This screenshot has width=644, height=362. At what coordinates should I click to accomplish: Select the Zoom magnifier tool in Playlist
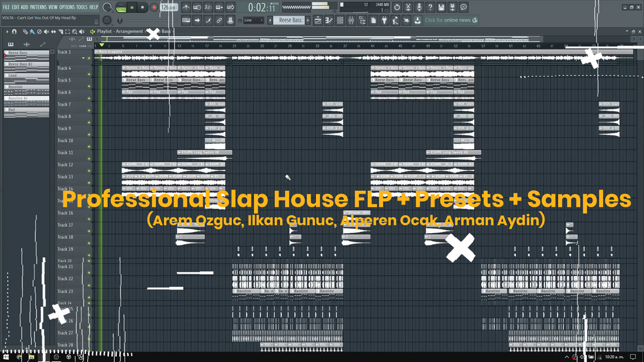pyautogui.click(x=74, y=31)
